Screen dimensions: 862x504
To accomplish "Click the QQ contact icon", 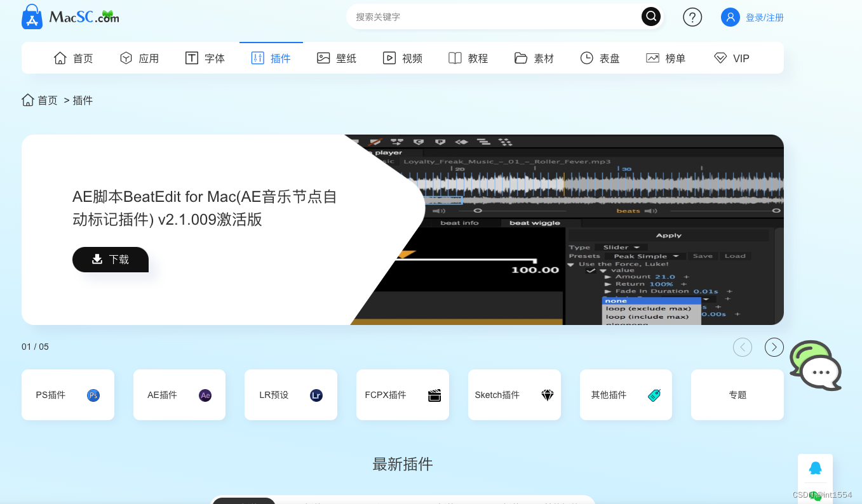I will tap(815, 468).
